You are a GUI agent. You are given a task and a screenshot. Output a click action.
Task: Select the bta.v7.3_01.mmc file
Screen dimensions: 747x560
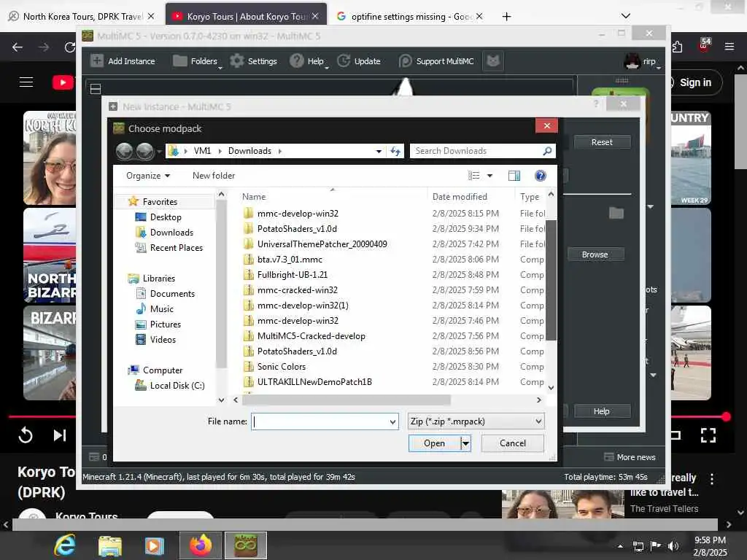point(290,260)
